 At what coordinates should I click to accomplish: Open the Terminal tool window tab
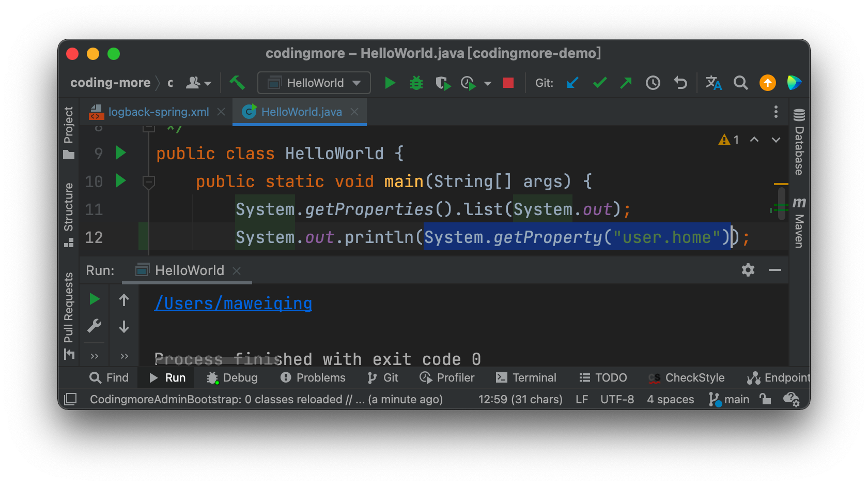(526, 378)
